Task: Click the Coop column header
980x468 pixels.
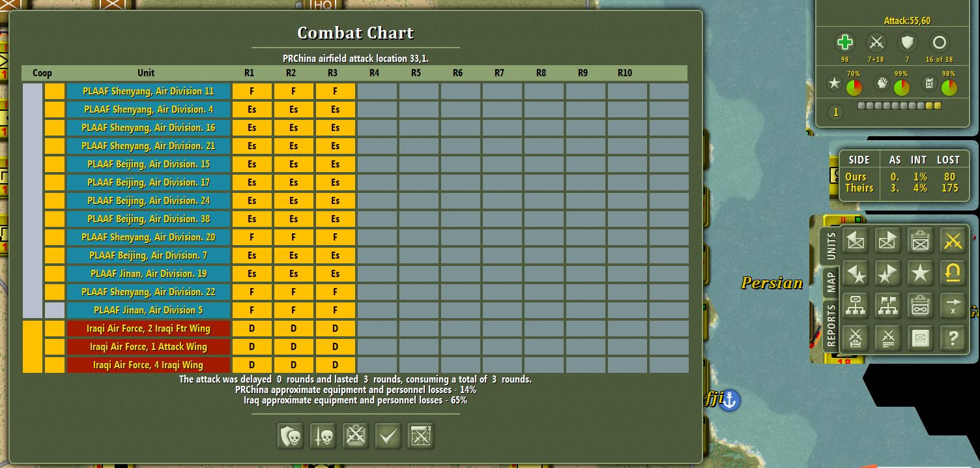Action: (x=42, y=73)
